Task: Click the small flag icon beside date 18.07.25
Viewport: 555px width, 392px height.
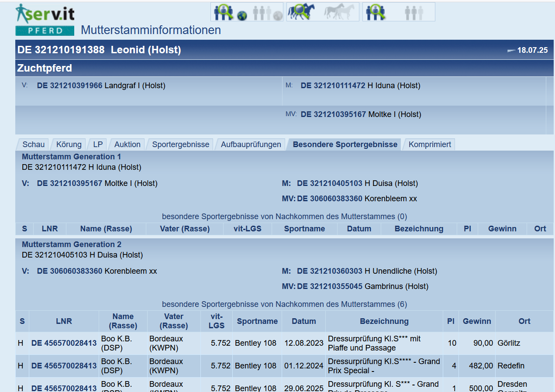Action: [x=510, y=51]
